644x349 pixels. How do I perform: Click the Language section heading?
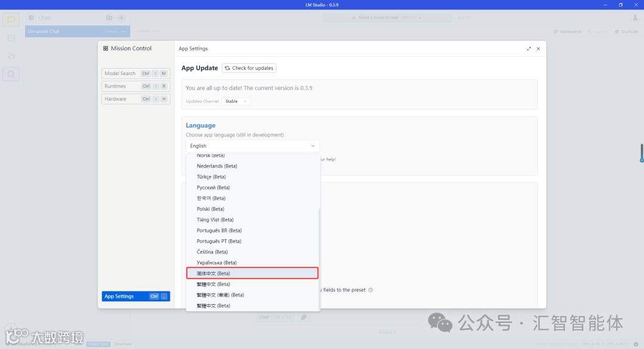pos(200,125)
